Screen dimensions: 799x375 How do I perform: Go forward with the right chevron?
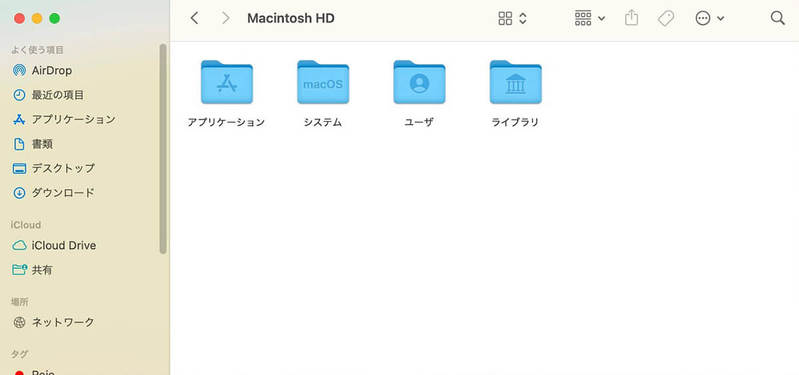pos(225,18)
